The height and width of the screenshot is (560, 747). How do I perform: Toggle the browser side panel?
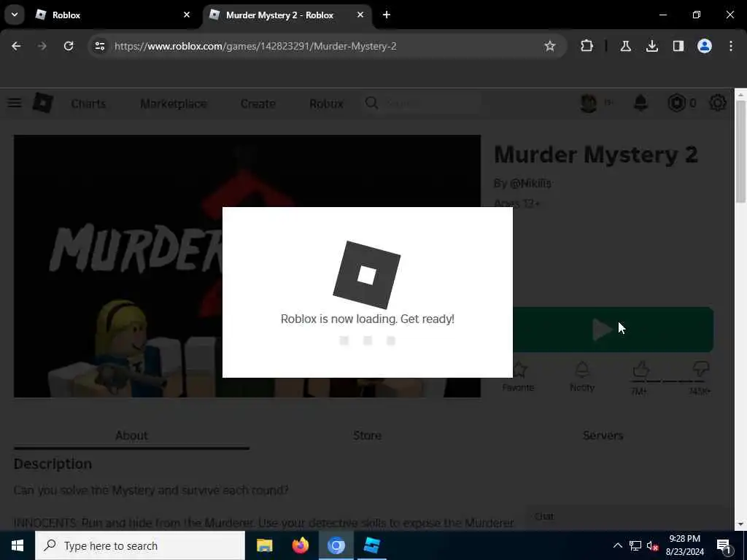(x=678, y=46)
